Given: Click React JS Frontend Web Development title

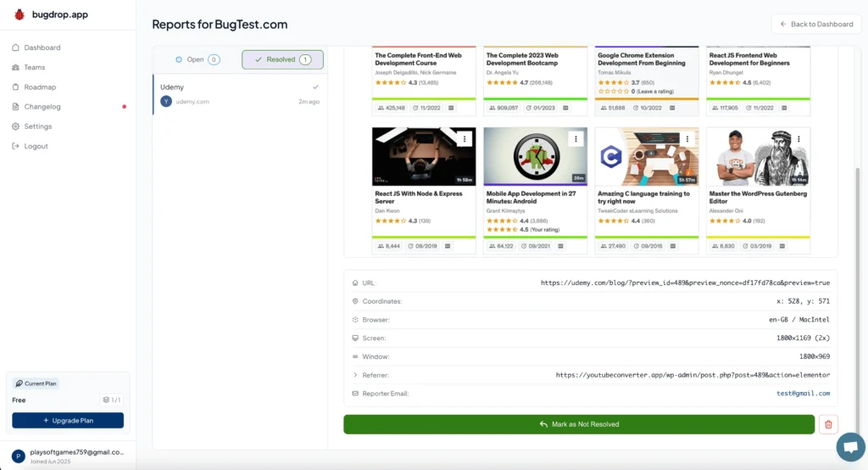Looking at the screenshot, I should pos(749,59).
